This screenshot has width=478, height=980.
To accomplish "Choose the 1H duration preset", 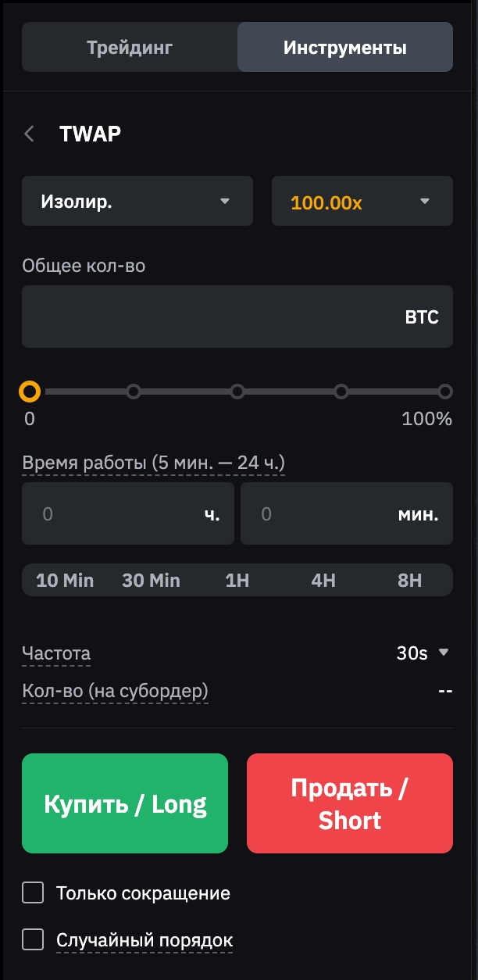I will click(237, 581).
